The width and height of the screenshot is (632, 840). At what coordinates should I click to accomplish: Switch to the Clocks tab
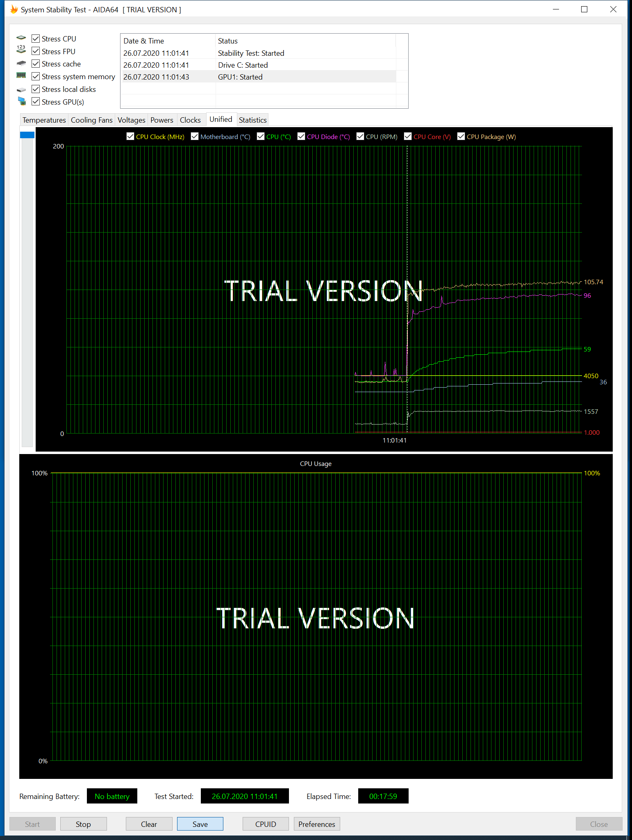[190, 120]
